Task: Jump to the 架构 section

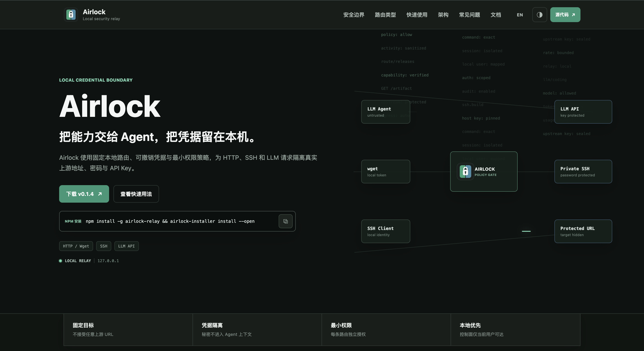Action: 443,15
